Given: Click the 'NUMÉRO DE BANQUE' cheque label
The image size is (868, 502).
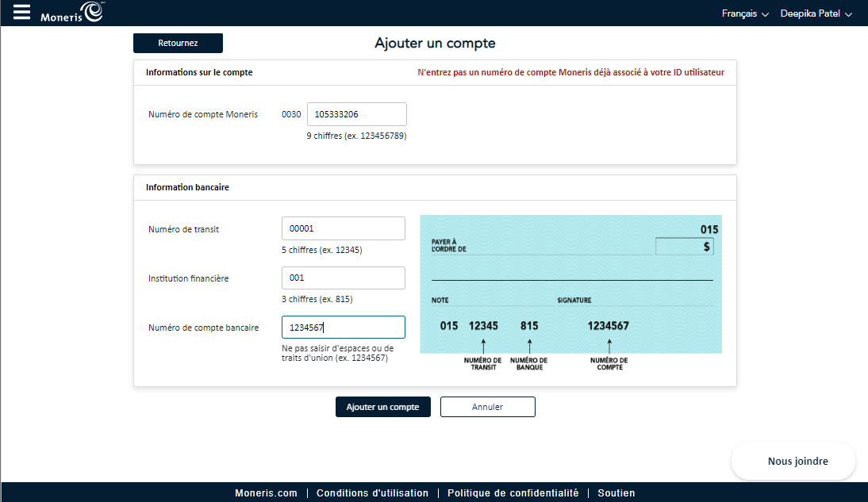Looking at the screenshot, I should [528, 364].
